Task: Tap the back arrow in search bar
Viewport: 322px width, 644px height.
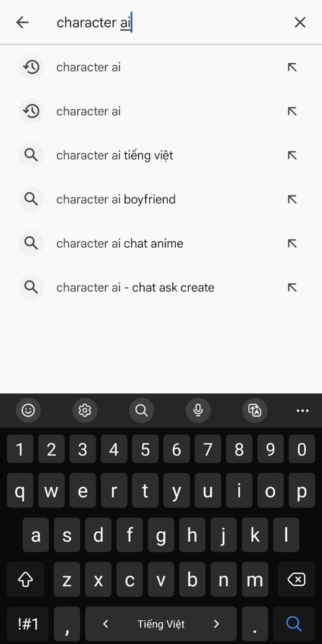Action: (23, 23)
